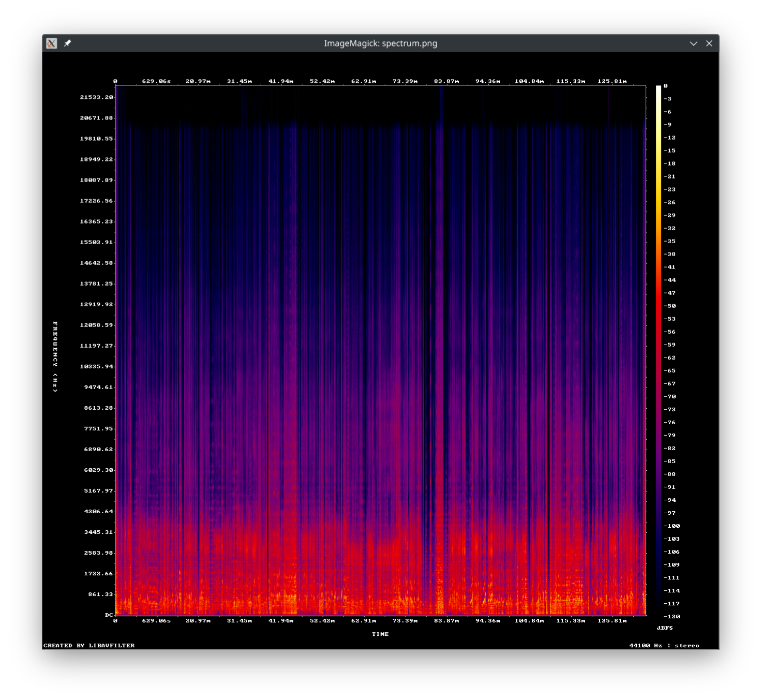The image size is (762, 700).
Task: Click the 44100 Hz : stereo status text
Action: point(664,645)
